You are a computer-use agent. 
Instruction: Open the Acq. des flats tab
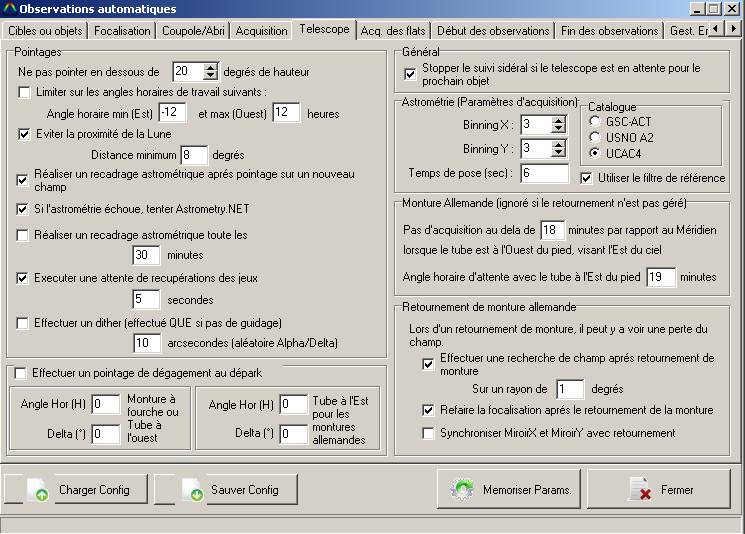coord(399,31)
